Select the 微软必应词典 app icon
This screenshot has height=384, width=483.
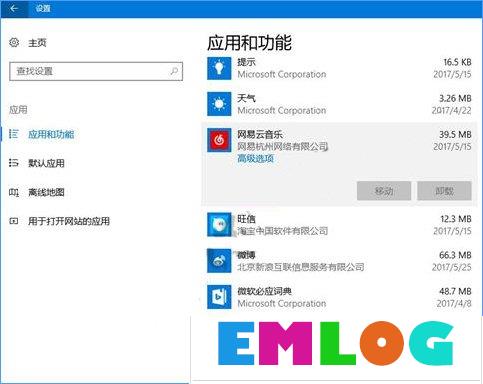click(219, 297)
